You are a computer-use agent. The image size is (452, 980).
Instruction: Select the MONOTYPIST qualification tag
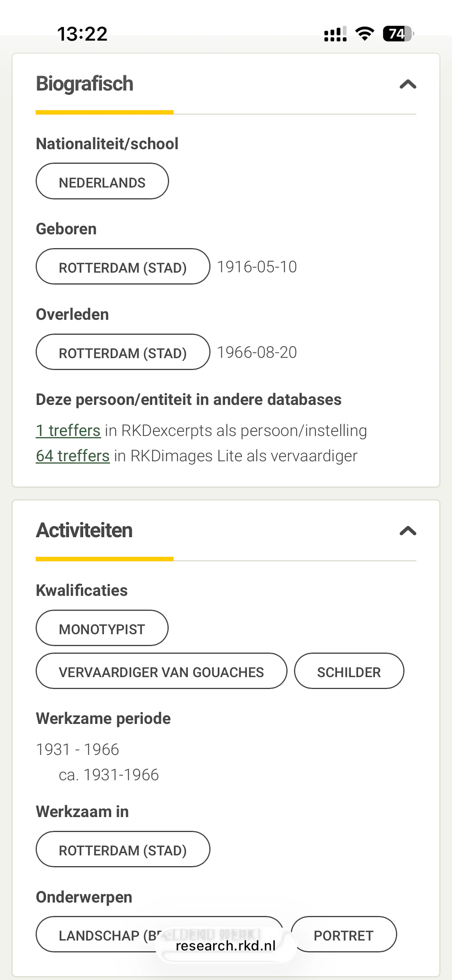pos(102,628)
